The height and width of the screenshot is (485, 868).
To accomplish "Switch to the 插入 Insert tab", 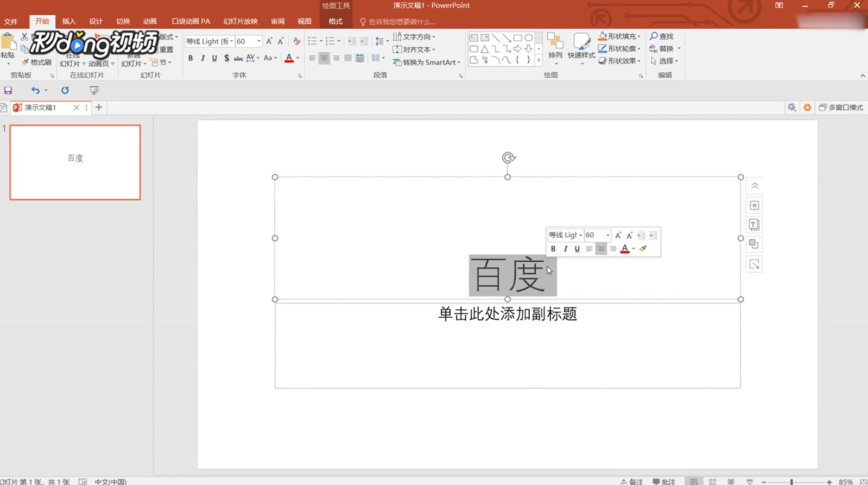I will pyautogui.click(x=69, y=22).
